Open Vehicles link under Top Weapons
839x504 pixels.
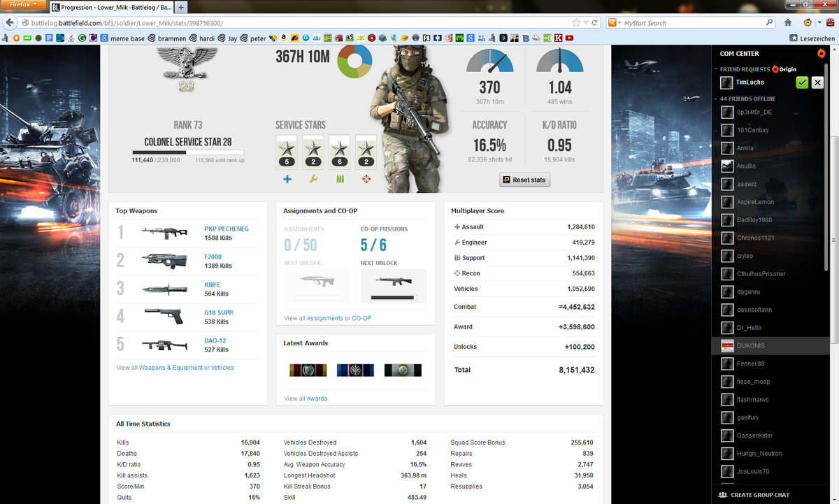(222, 368)
